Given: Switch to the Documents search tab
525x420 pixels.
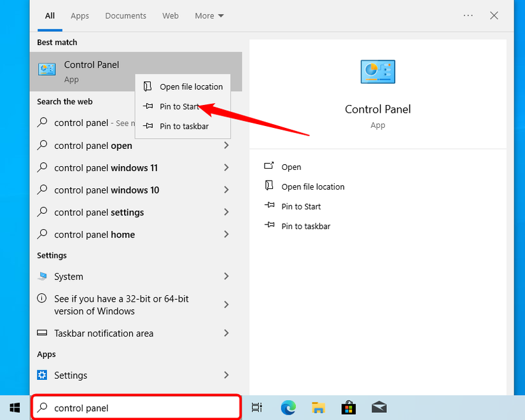Looking at the screenshot, I should pos(125,16).
